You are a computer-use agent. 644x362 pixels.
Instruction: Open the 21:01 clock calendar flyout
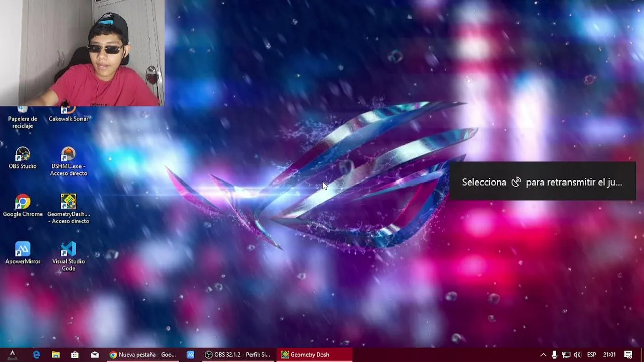point(609,355)
